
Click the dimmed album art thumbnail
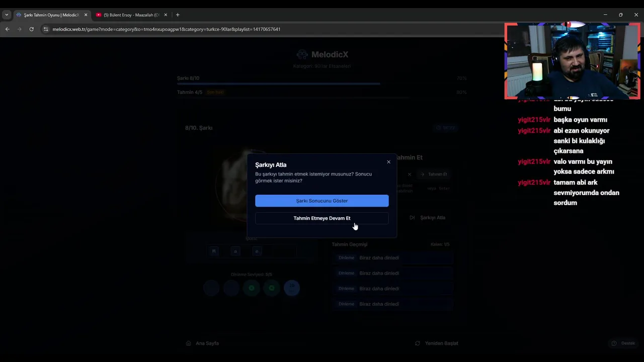(252, 186)
